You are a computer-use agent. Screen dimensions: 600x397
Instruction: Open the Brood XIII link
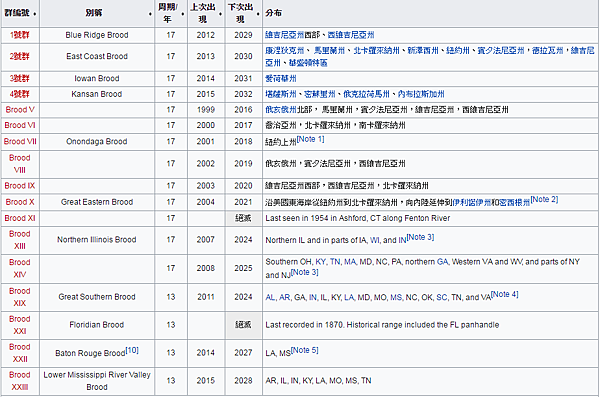(20, 240)
